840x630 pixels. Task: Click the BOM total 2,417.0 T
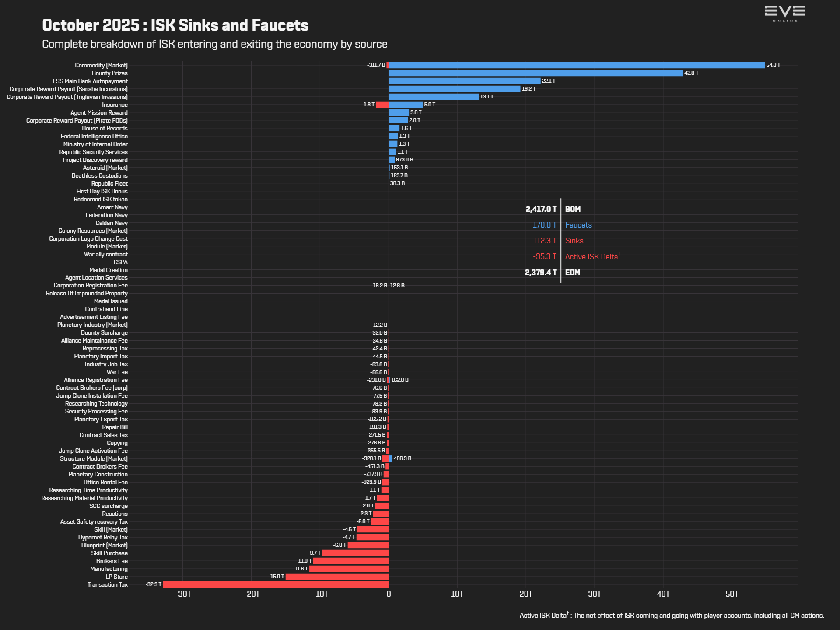coord(541,209)
